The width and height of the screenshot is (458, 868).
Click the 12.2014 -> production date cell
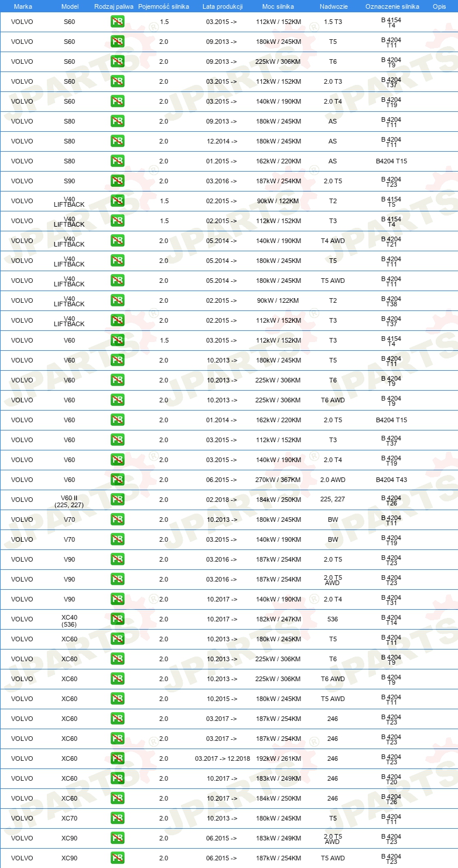[222, 142]
